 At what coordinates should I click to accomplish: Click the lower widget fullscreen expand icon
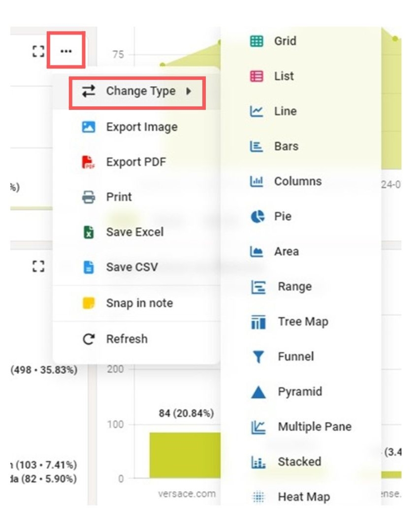tap(38, 266)
